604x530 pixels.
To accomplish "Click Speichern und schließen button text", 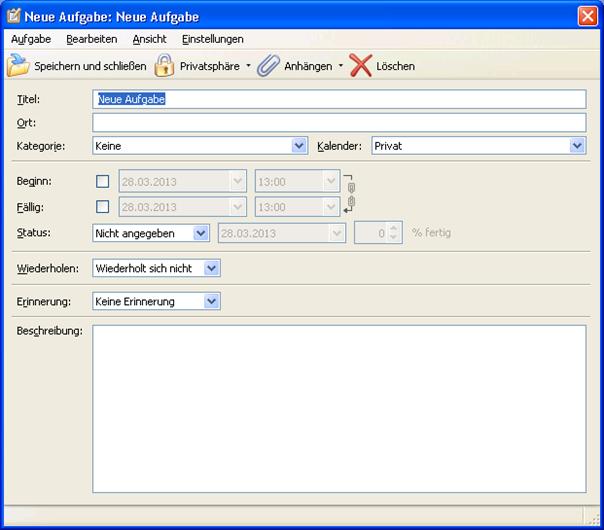I will pyautogui.click(x=90, y=66).
